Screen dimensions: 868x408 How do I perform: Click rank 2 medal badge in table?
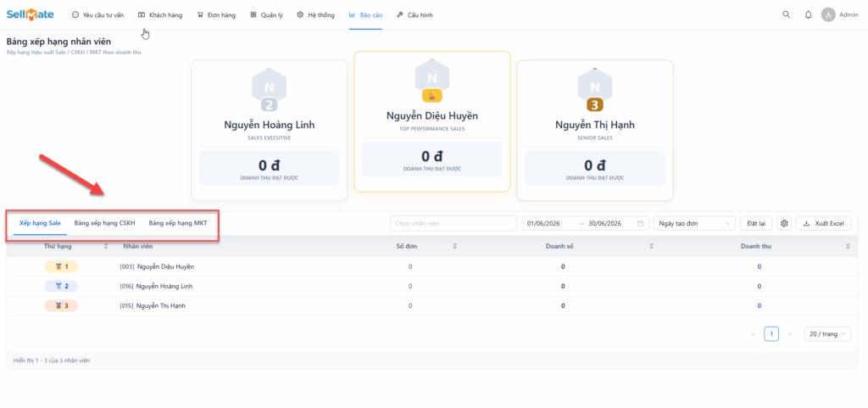coord(61,286)
